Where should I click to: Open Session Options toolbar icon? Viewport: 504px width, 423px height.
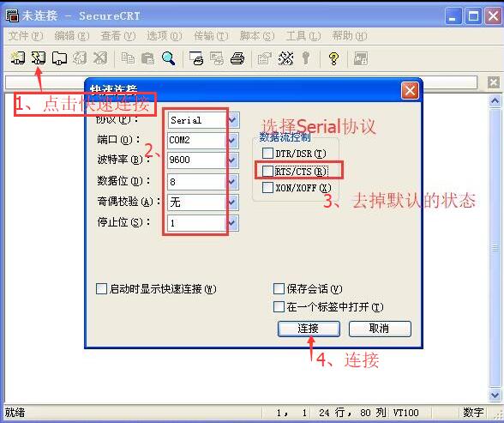pyautogui.click(x=265, y=58)
